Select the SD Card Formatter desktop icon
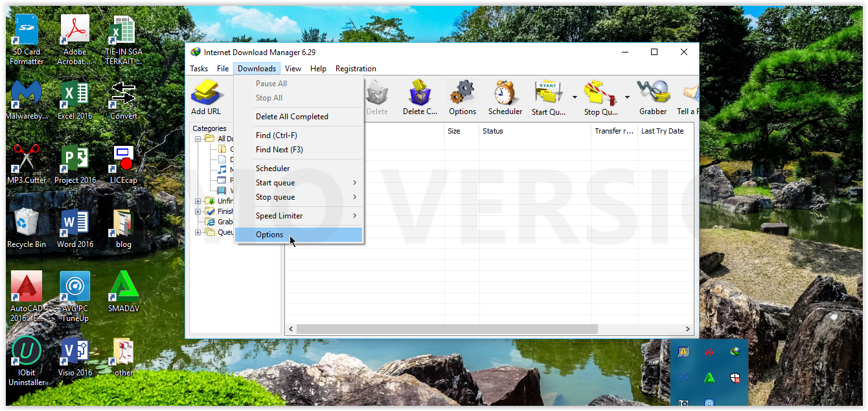 click(27, 40)
